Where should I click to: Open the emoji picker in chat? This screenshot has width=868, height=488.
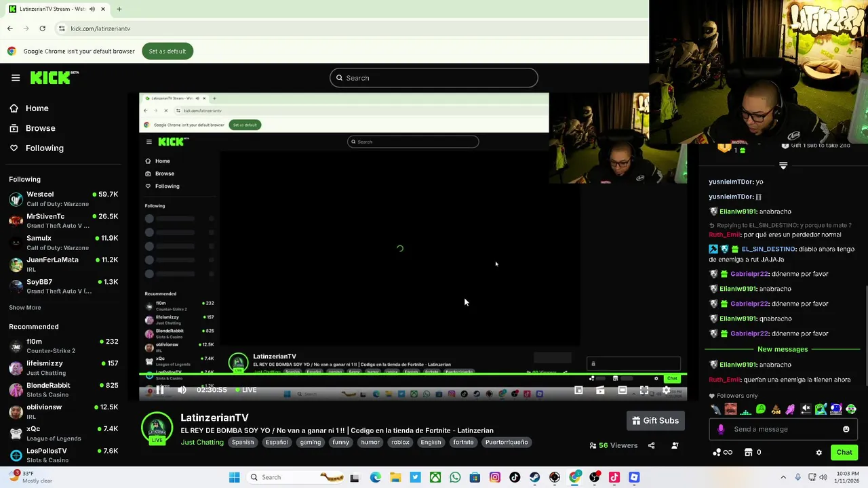coord(846,429)
